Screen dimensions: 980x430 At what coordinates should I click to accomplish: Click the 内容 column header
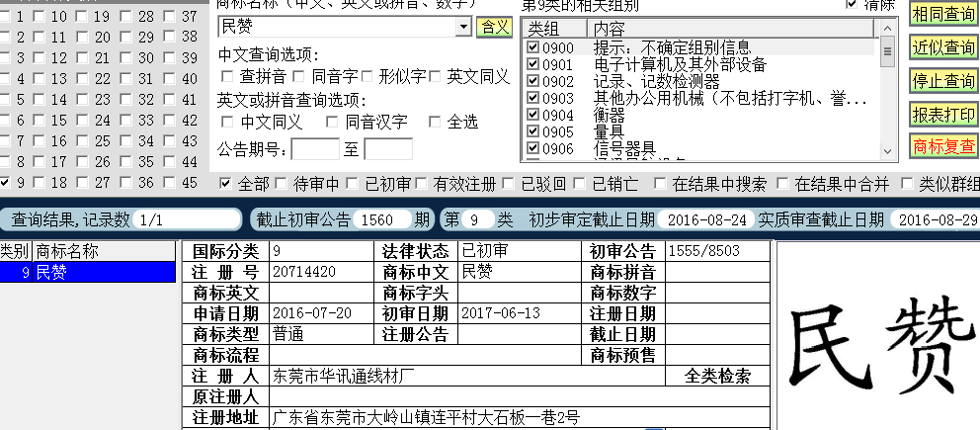[731, 28]
